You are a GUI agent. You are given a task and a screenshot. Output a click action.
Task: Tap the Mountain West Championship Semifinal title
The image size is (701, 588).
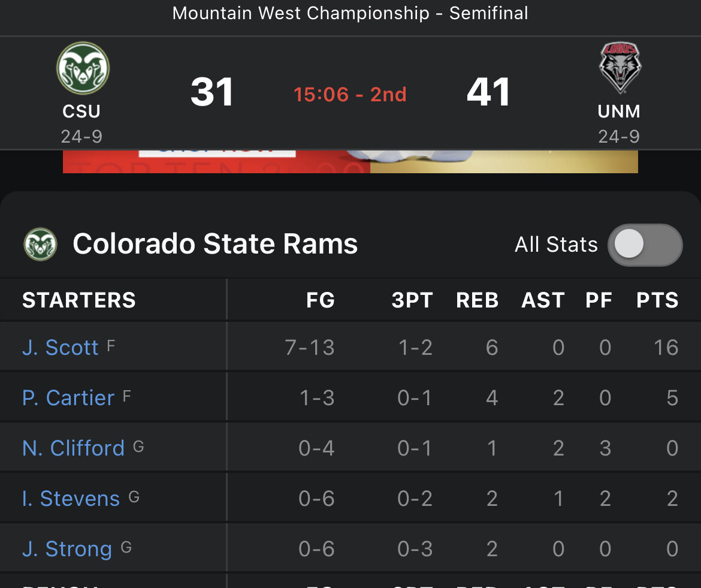click(350, 13)
